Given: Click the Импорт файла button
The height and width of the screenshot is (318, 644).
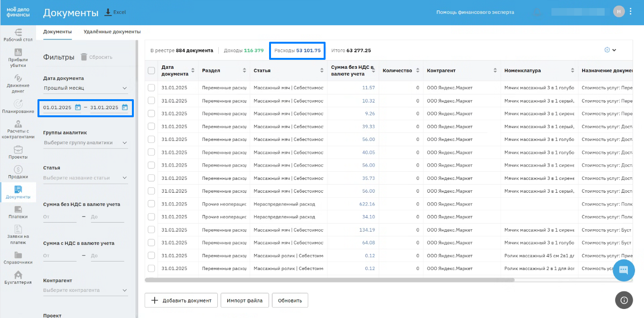Looking at the screenshot, I should (244, 300).
